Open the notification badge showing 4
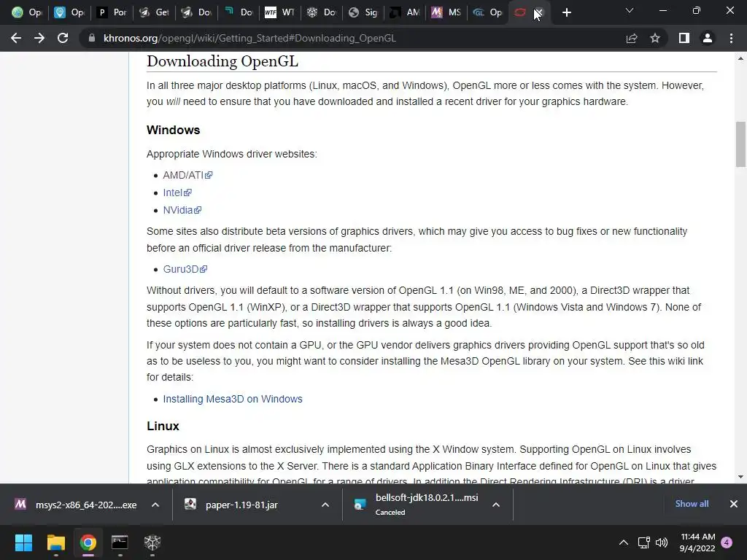The height and width of the screenshot is (560, 747). [727, 542]
